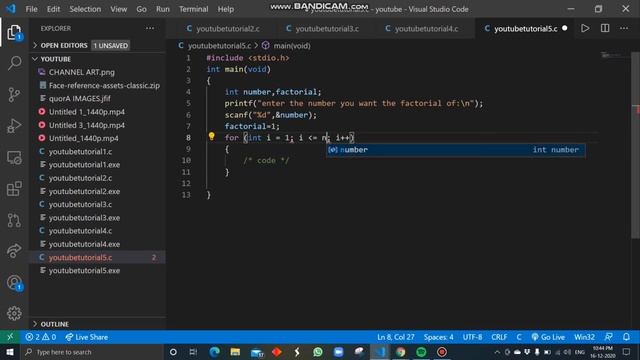Open WhatsApp from taskbar
The height and width of the screenshot is (360, 640).
[x=318, y=352]
